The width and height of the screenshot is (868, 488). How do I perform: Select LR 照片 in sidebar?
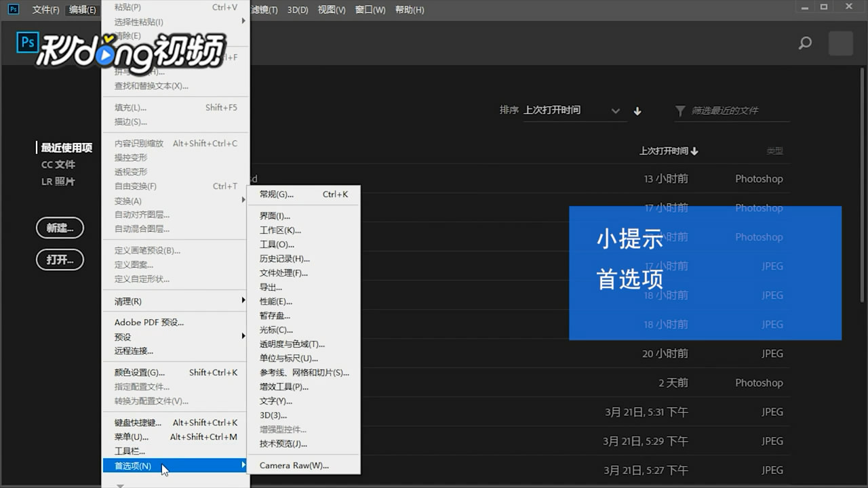pyautogui.click(x=58, y=182)
